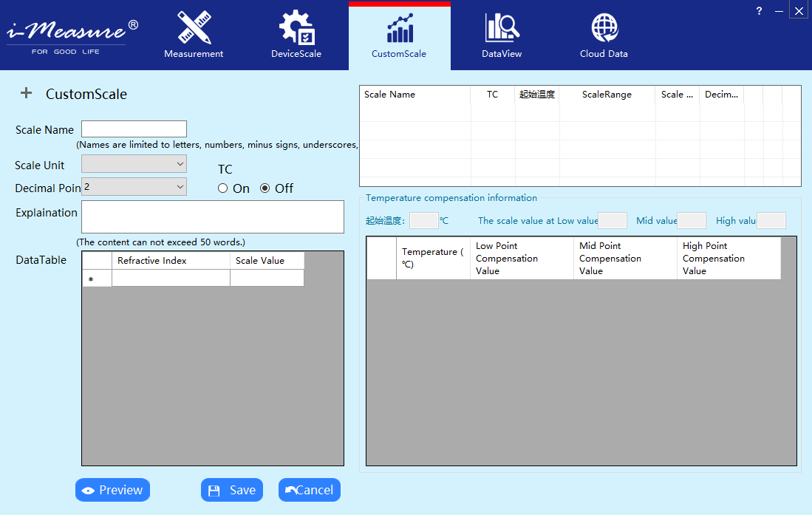Select TC Off radio button
The height and width of the screenshot is (515, 812).
tap(265, 188)
